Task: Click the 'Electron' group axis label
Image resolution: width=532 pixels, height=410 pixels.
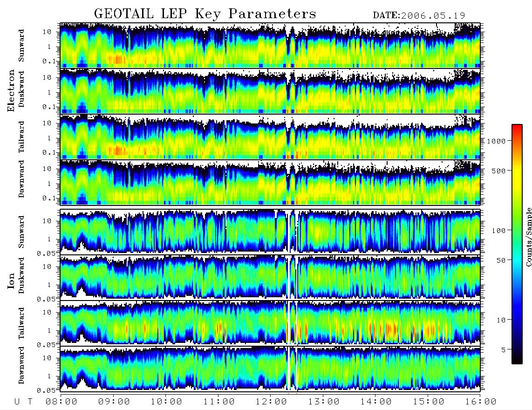Action: pyautogui.click(x=11, y=91)
